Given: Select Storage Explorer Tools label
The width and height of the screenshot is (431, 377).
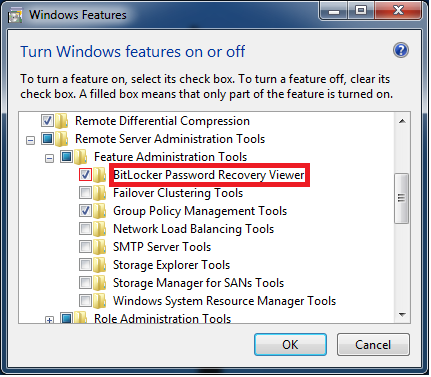Looking at the screenshot, I should coord(171,265).
